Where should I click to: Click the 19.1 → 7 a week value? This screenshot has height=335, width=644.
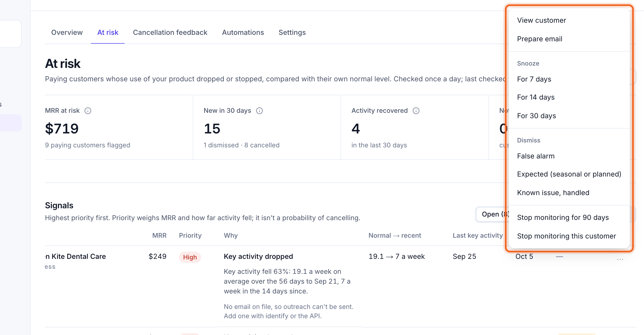(x=397, y=256)
